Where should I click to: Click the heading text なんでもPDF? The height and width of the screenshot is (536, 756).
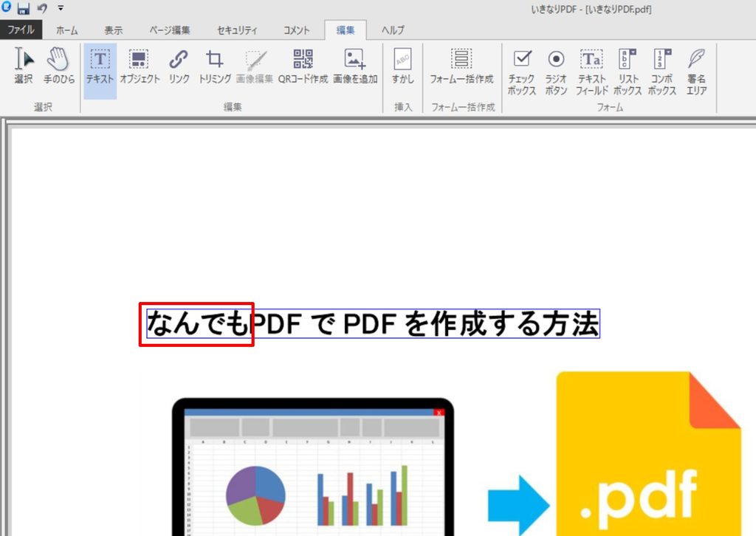click(224, 323)
